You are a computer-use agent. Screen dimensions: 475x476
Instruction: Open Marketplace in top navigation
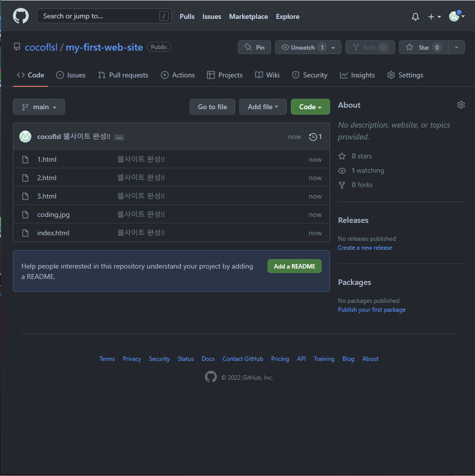[248, 16]
